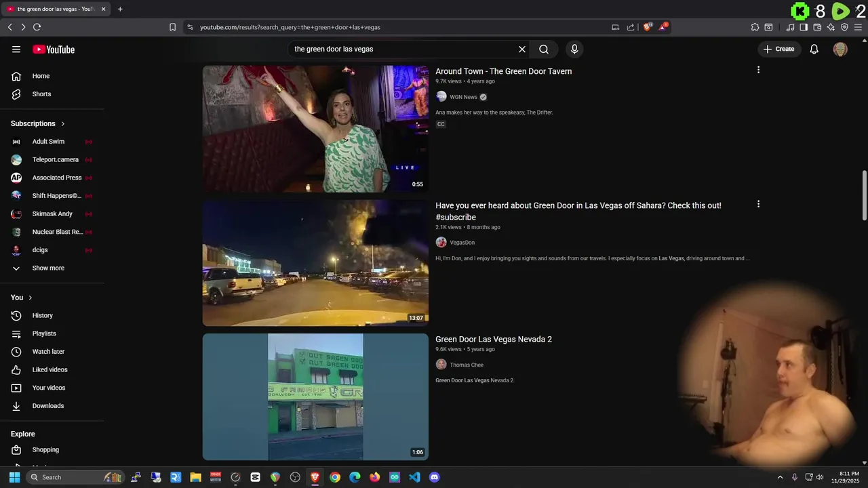Click the title Around Town - The Green Door Tavern
868x488 pixels.
pos(503,71)
